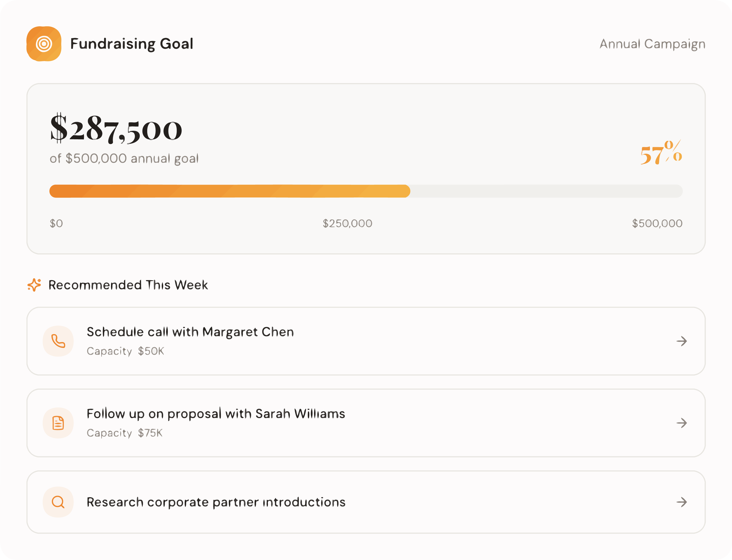Image resolution: width=732 pixels, height=560 pixels.
Task: Click the $287,500 raised amount
Action: [116, 128]
